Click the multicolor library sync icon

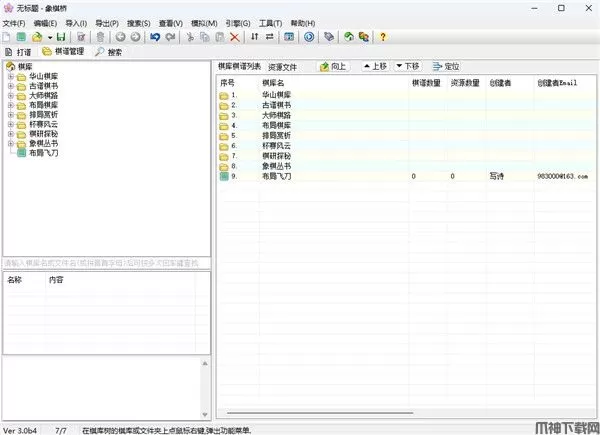[x=364, y=37]
